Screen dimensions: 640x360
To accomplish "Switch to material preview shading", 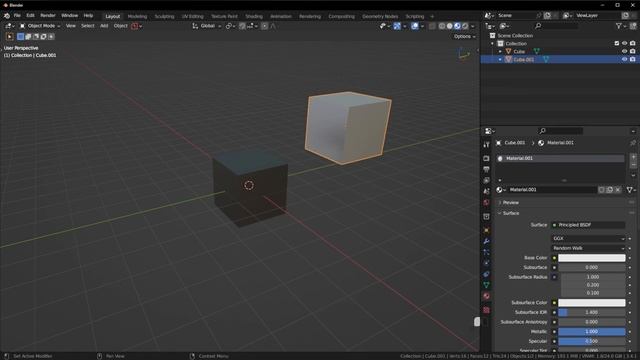I will point(458,26).
